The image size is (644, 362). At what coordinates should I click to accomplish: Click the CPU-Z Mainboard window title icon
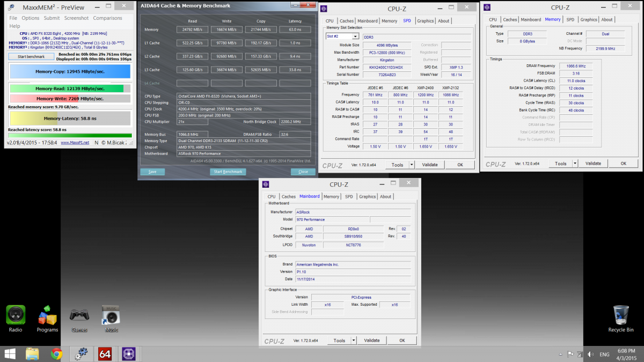pos(266,184)
